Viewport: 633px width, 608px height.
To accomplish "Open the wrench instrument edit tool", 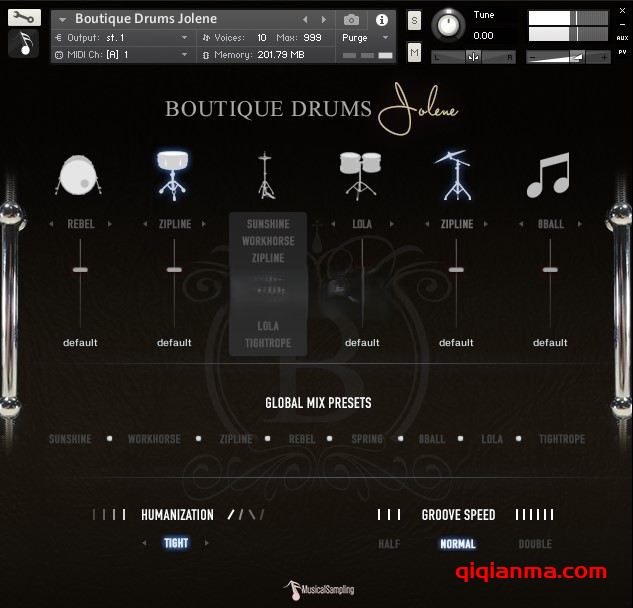I will 24,17.
